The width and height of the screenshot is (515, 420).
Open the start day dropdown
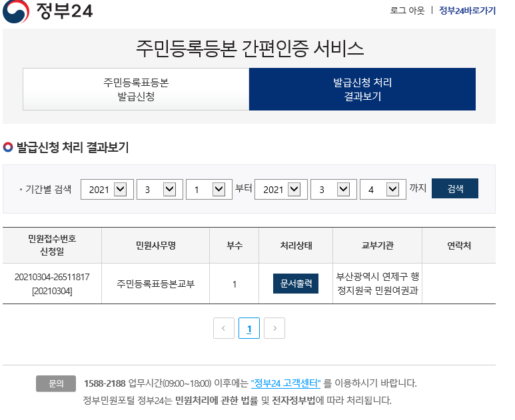point(209,189)
